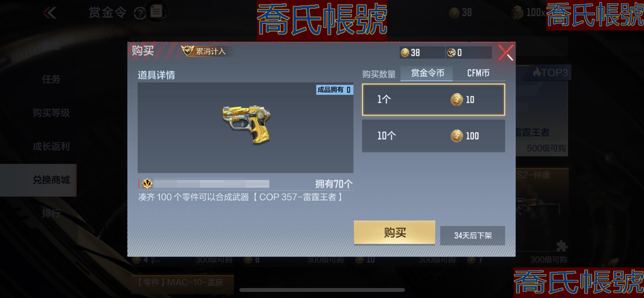Tap the 34天后下架 label button
The width and height of the screenshot is (644, 298).
473,236
